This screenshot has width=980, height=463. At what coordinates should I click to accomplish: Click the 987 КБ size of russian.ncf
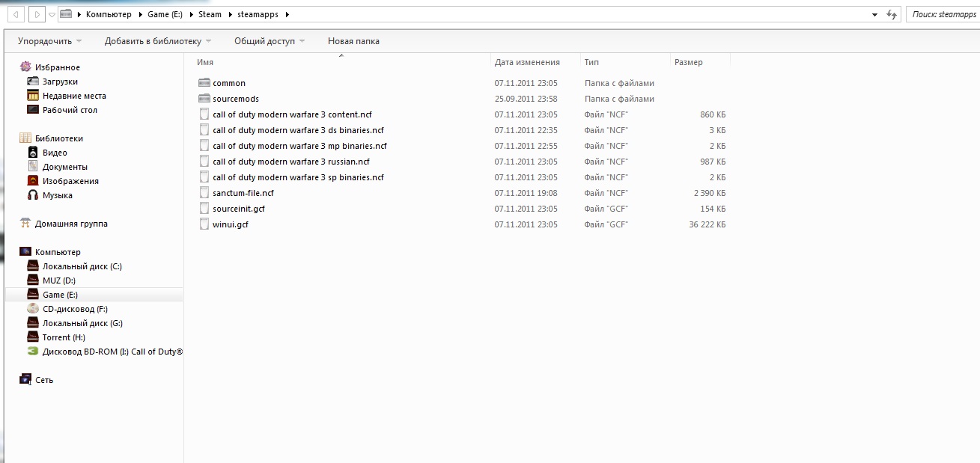pos(713,162)
